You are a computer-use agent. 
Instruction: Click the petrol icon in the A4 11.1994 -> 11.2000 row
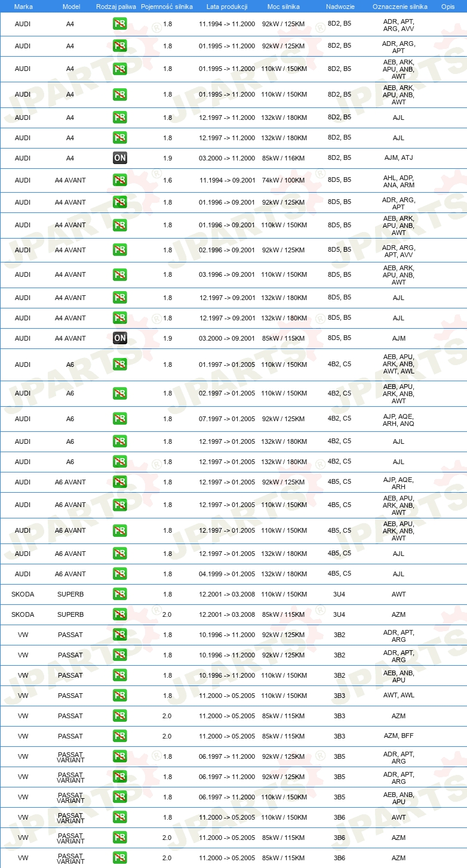pyautogui.click(x=120, y=24)
